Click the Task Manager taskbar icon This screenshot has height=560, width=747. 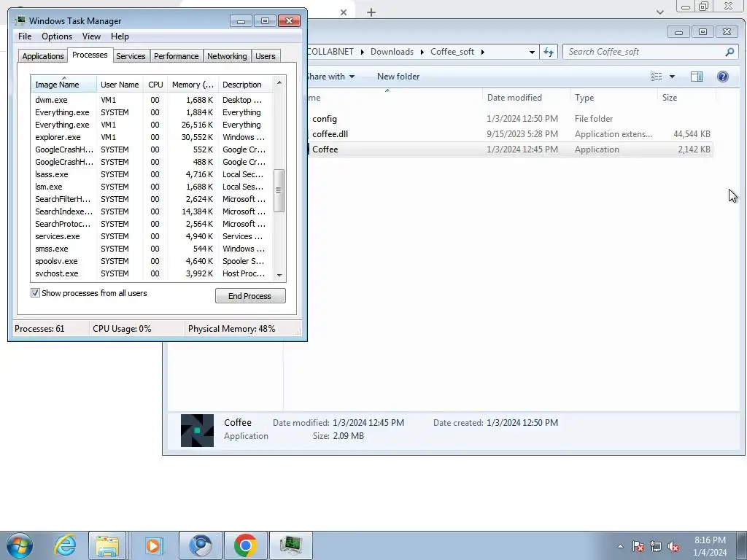tap(290, 545)
